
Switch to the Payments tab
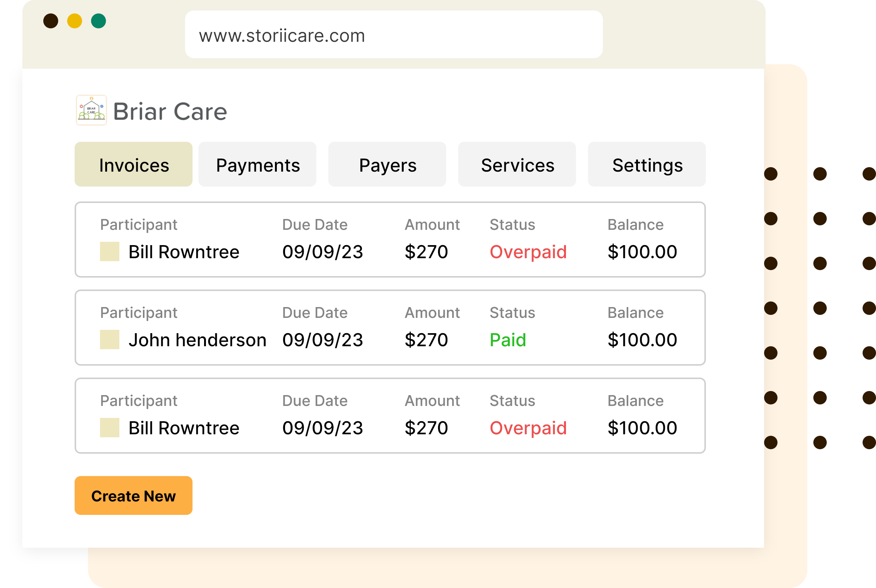[x=257, y=164]
